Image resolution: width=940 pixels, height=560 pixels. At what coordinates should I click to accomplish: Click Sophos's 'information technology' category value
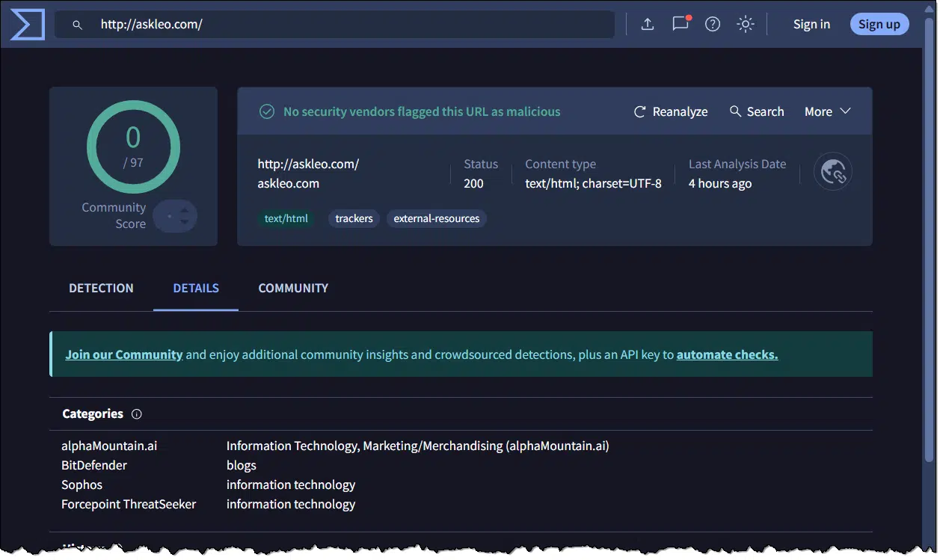click(291, 484)
